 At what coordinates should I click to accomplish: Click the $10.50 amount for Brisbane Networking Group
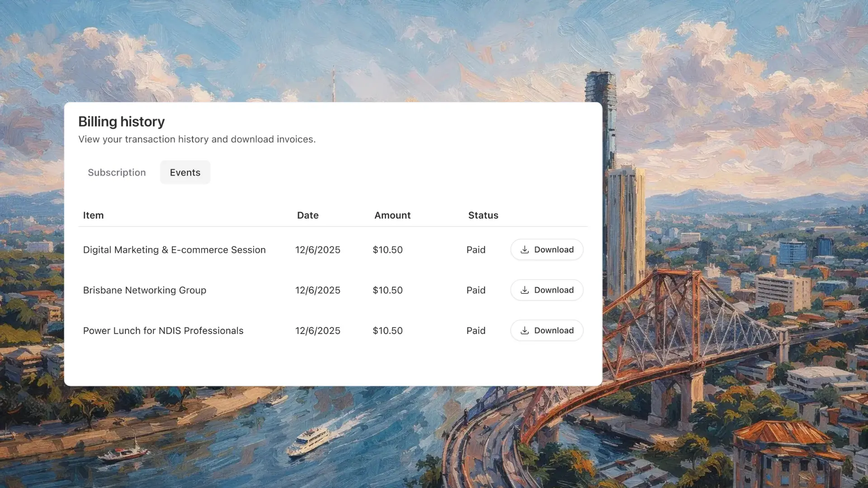(x=387, y=290)
